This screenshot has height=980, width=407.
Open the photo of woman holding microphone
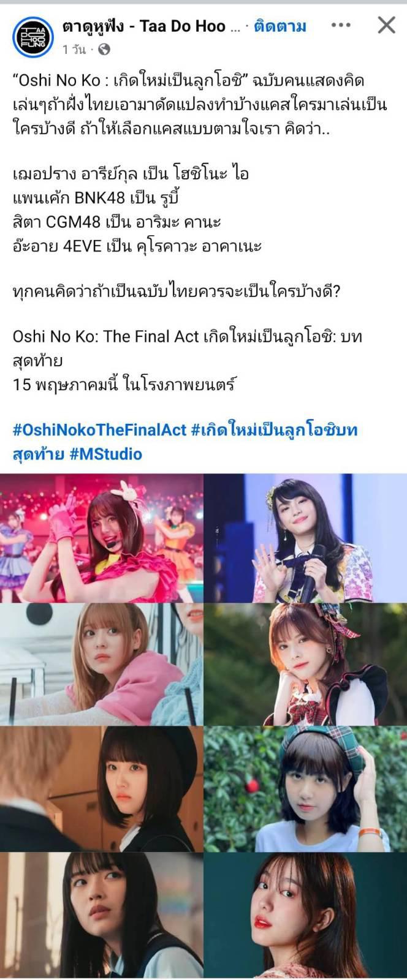[306, 538]
